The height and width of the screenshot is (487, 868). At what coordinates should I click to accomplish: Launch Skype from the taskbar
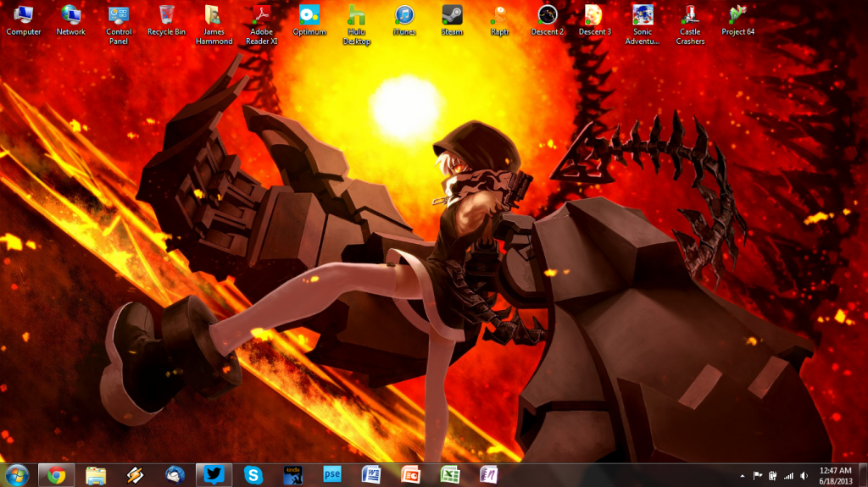tap(253, 475)
